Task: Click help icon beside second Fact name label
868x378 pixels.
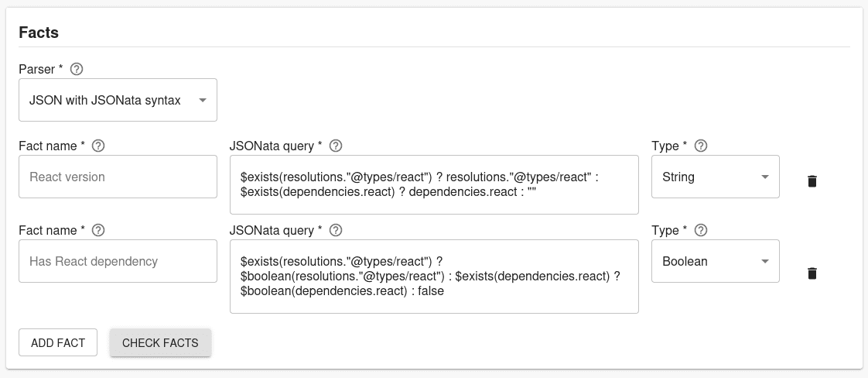Action: point(98,230)
